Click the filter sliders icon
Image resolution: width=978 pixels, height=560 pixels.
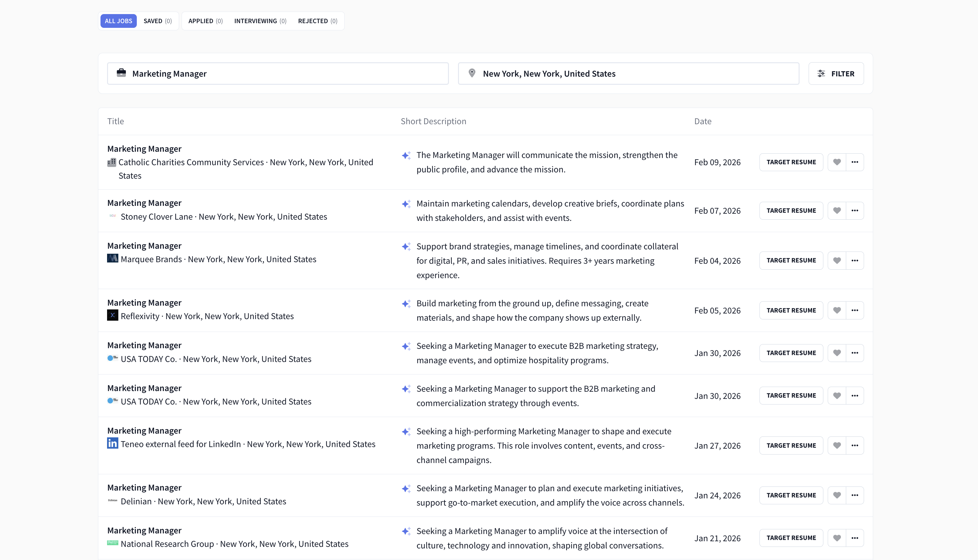[821, 74]
